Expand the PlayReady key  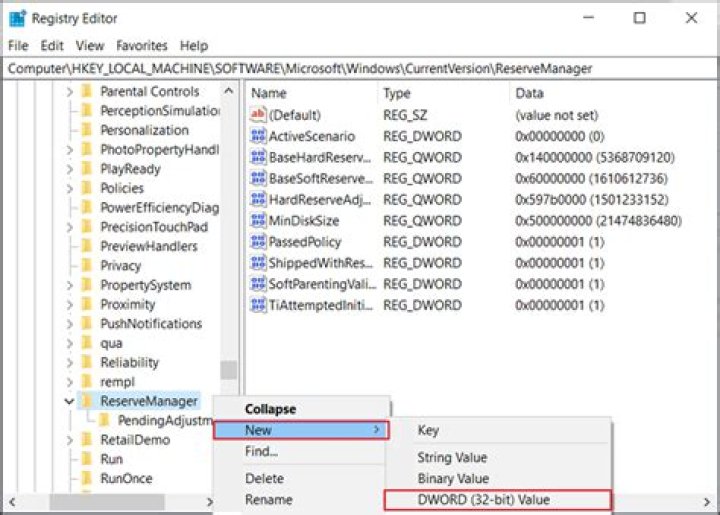tap(69, 169)
